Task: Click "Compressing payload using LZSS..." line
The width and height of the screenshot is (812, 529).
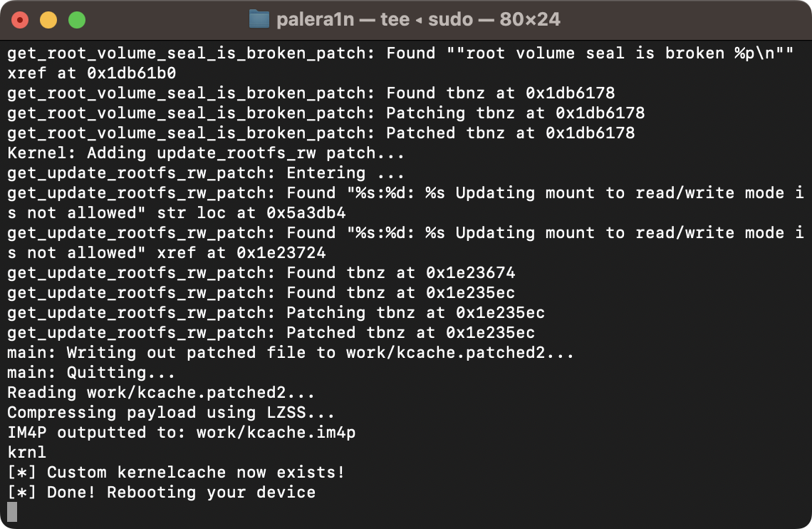Action: point(171,412)
